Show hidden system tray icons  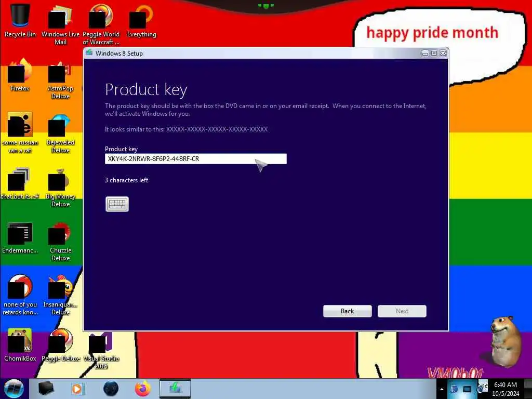pos(442,389)
